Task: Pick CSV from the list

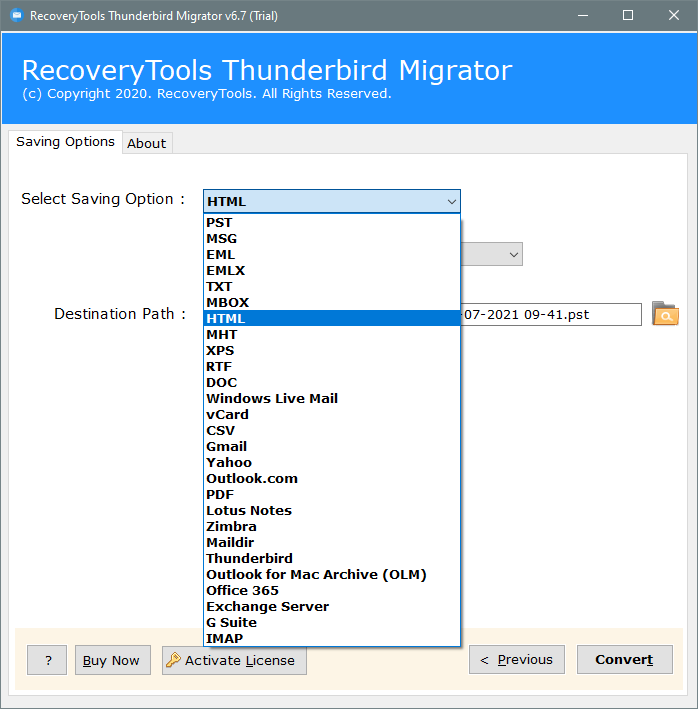Action: [332, 430]
